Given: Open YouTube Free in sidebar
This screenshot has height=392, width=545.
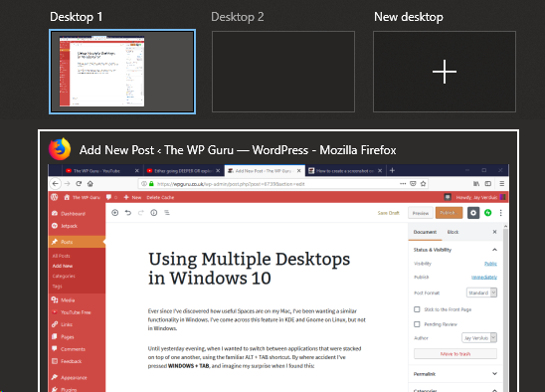Looking at the screenshot, I should point(76,312).
